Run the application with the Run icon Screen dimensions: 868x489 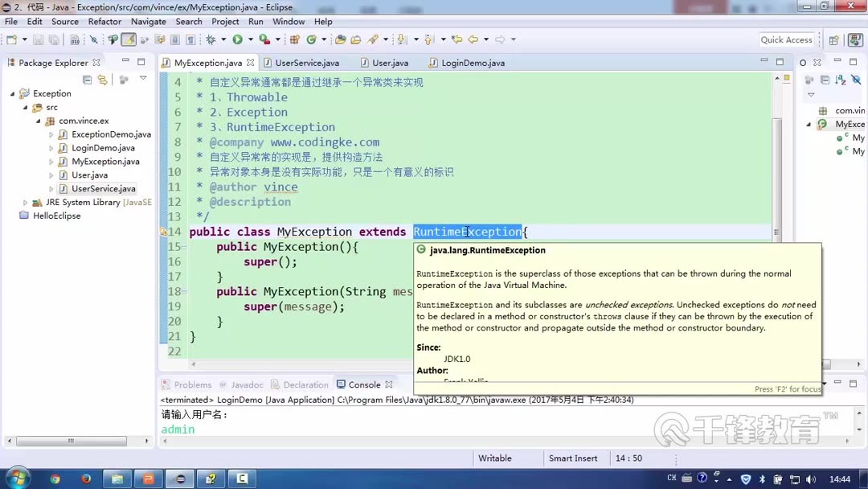(x=236, y=39)
